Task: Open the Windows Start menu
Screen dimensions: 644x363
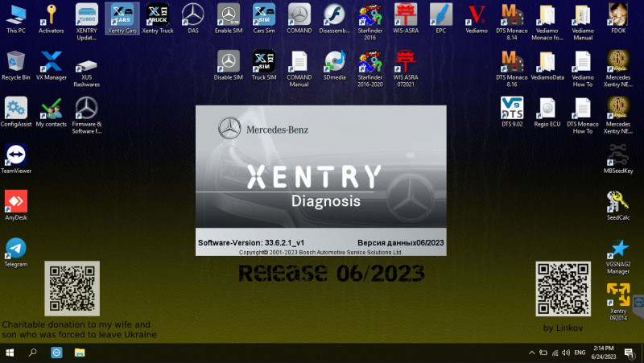Action: click(10, 353)
